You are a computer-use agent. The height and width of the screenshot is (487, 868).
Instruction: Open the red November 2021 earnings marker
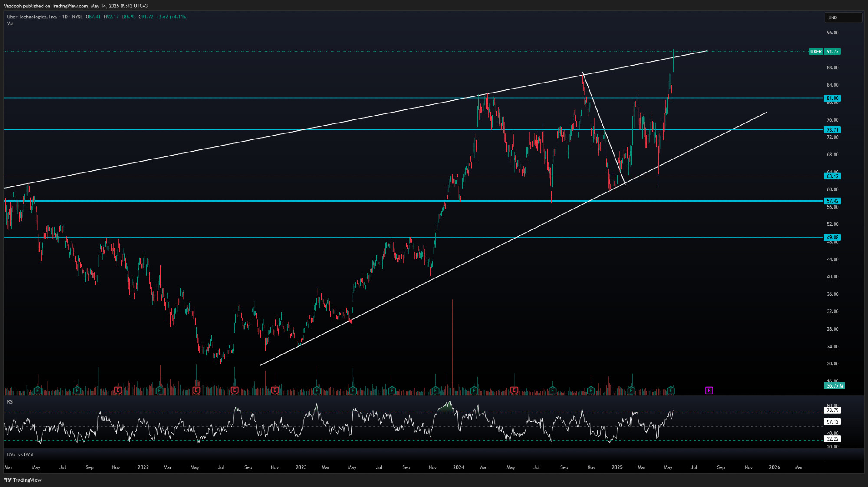click(118, 391)
